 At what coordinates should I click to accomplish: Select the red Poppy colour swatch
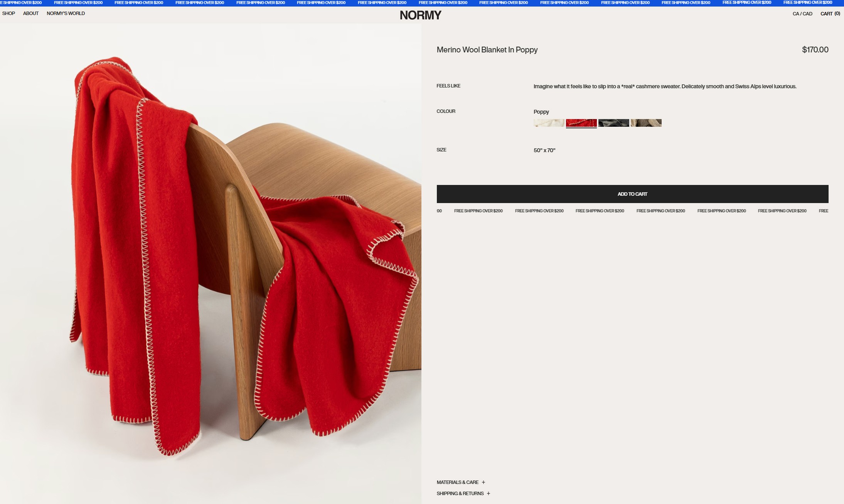point(581,123)
